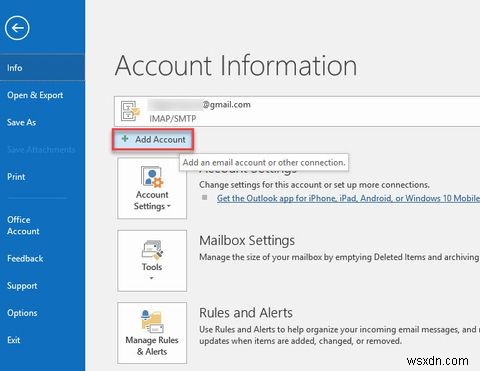Open the gmail.com IMAP/SMTP account selector

click(297, 111)
